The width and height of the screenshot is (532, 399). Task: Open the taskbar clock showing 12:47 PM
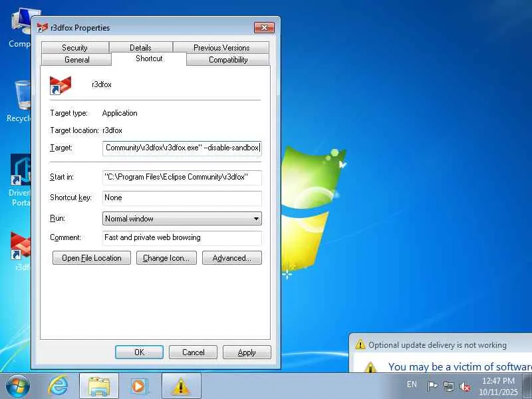tap(498, 386)
